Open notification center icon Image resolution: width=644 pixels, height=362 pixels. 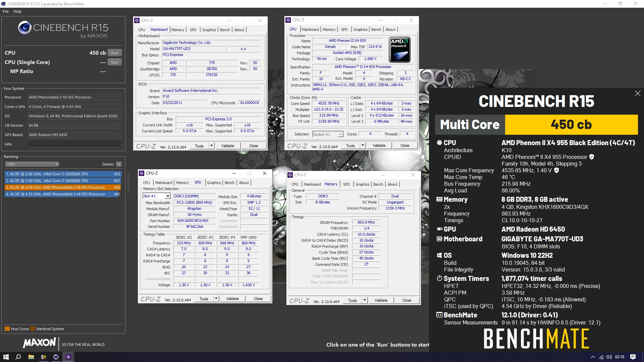point(633,357)
